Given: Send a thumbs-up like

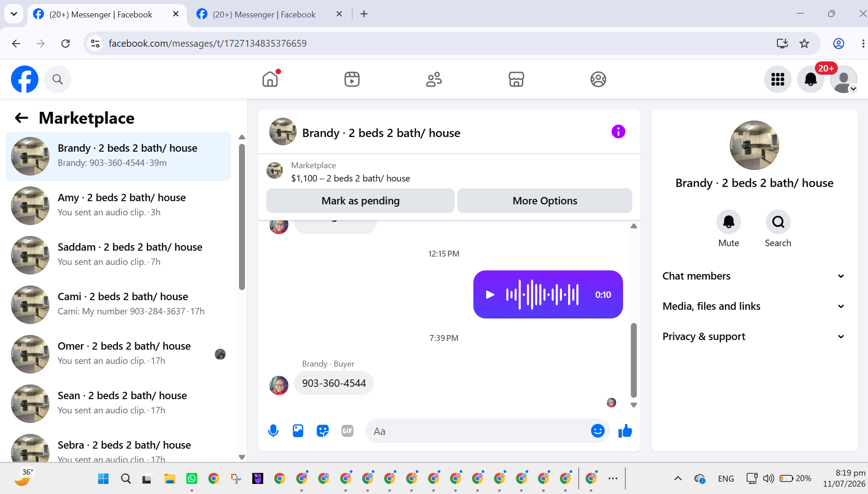Looking at the screenshot, I should (625, 431).
